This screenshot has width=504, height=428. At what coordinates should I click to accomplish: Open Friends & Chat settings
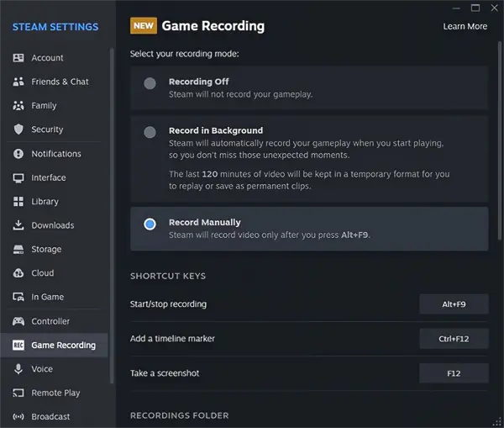(x=60, y=82)
